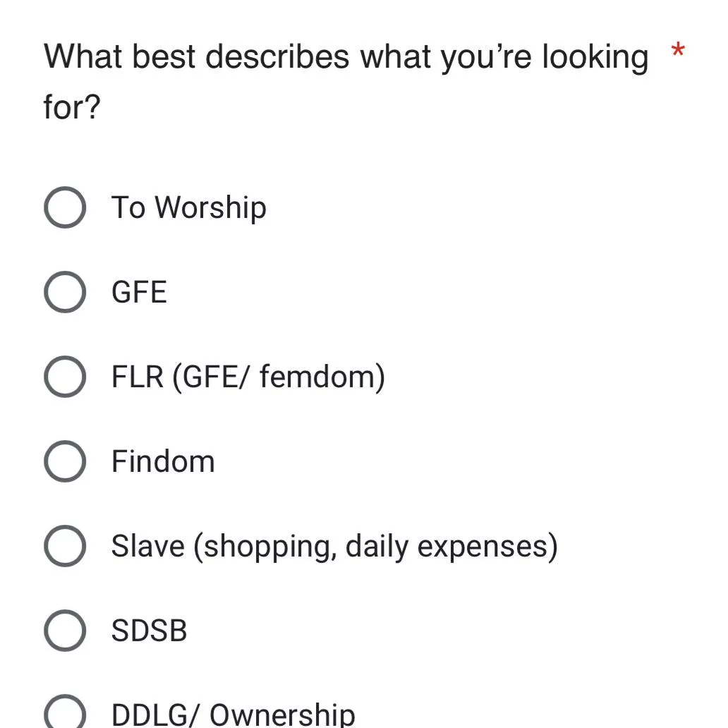Click the red required asterisk
This screenshot has width=728, height=728.
pos(678,51)
